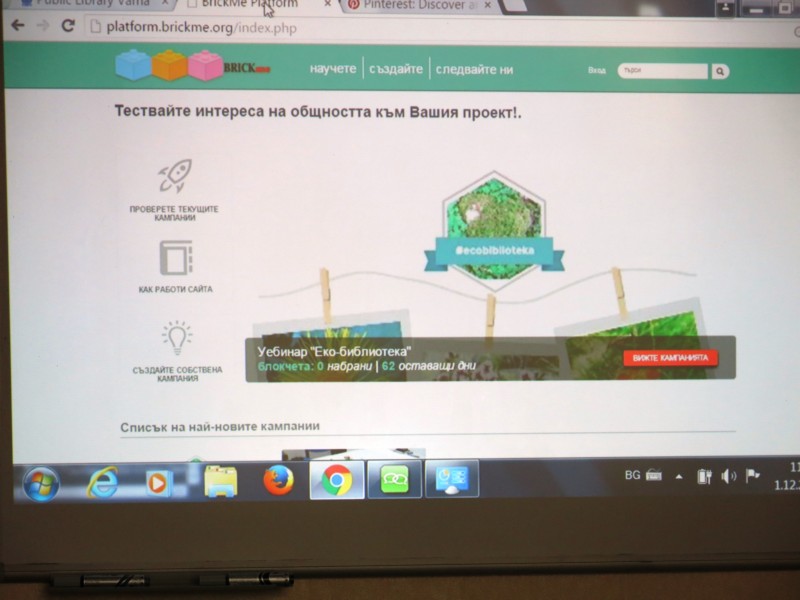Open the 'създайте' menu item
Screen dimensions: 800x600
coord(395,69)
